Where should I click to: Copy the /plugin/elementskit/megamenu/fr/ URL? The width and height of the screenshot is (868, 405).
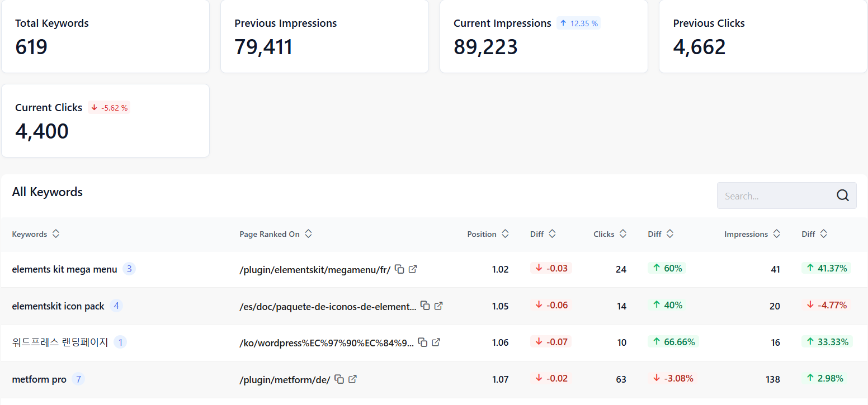[399, 269]
